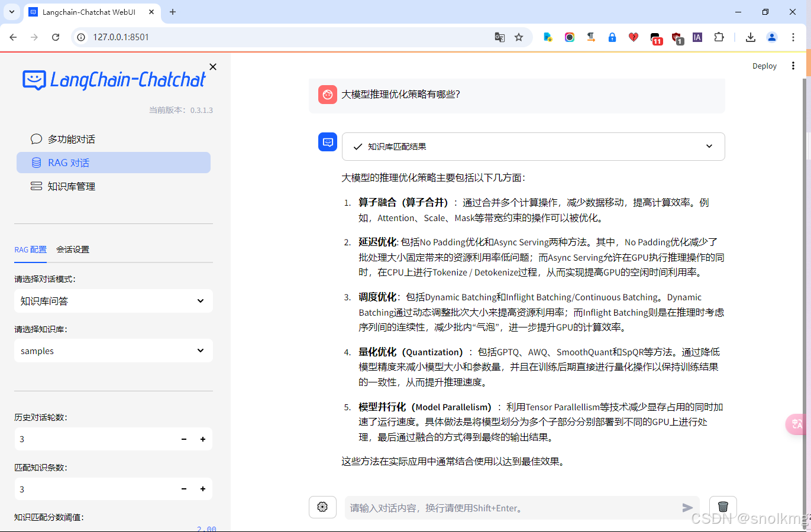Click the assistant avatar icon next to the reply
Screen dimensions: 811x532
(327, 142)
